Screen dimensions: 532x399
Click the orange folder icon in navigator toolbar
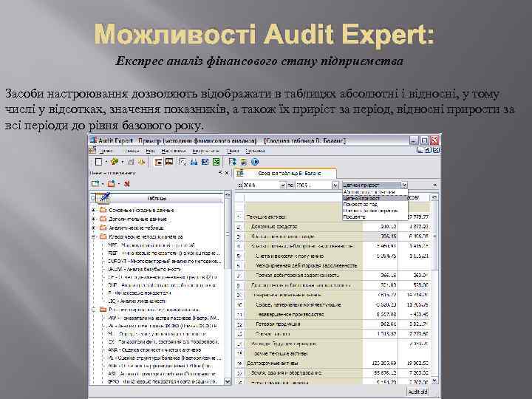click(x=111, y=183)
